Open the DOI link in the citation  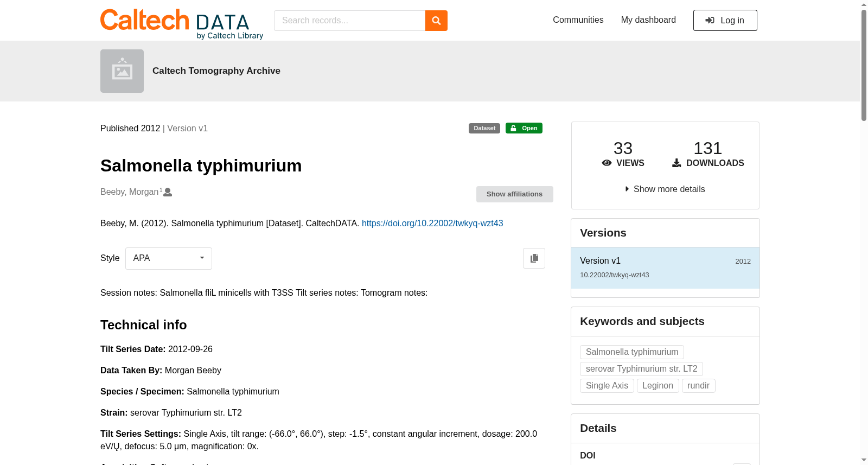pyautogui.click(x=432, y=224)
